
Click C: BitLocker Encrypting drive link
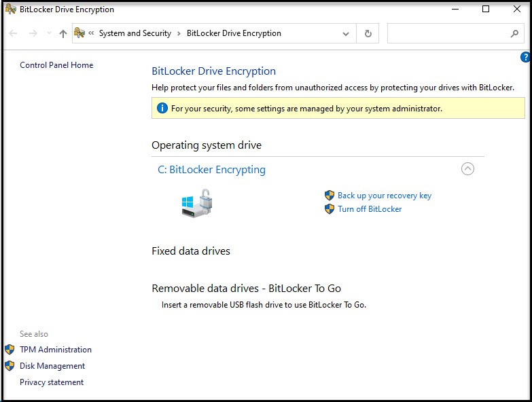coord(212,170)
